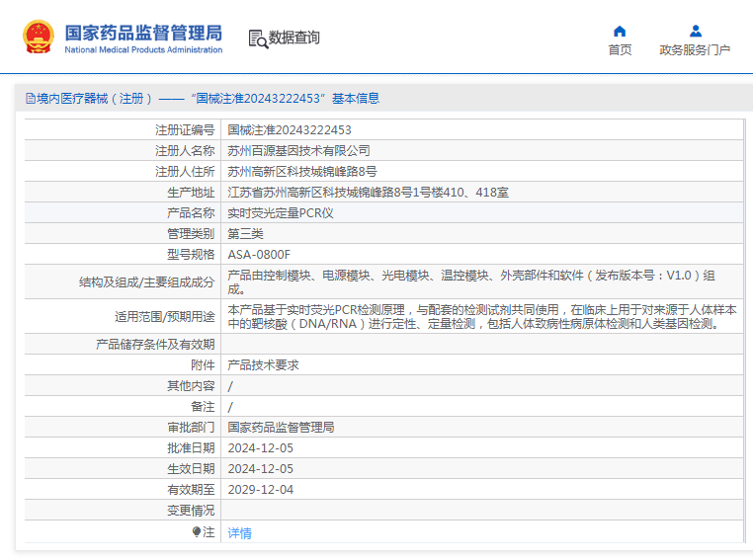
Task: Select 苏州百源基因技术有限公司 registrant name
Action: [x=298, y=151]
